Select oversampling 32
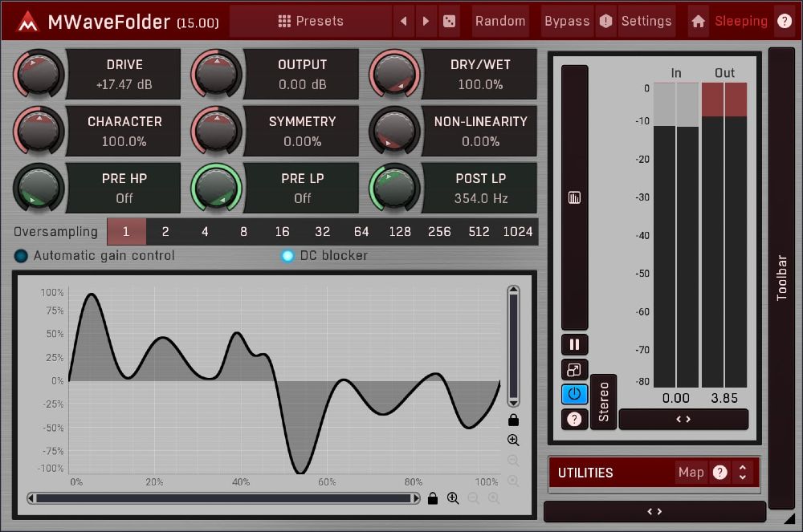The width and height of the screenshot is (803, 532). point(322,232)
